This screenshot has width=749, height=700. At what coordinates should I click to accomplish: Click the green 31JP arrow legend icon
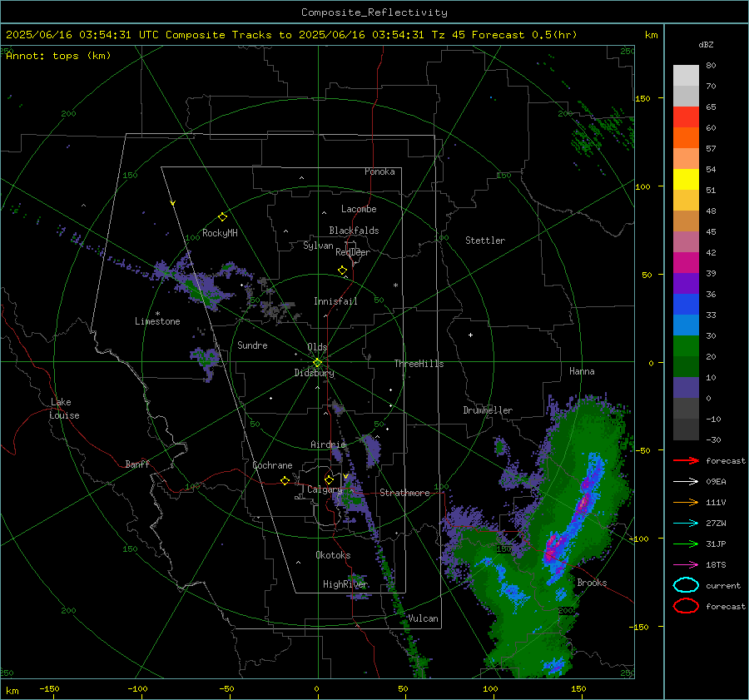pos(686,544)
